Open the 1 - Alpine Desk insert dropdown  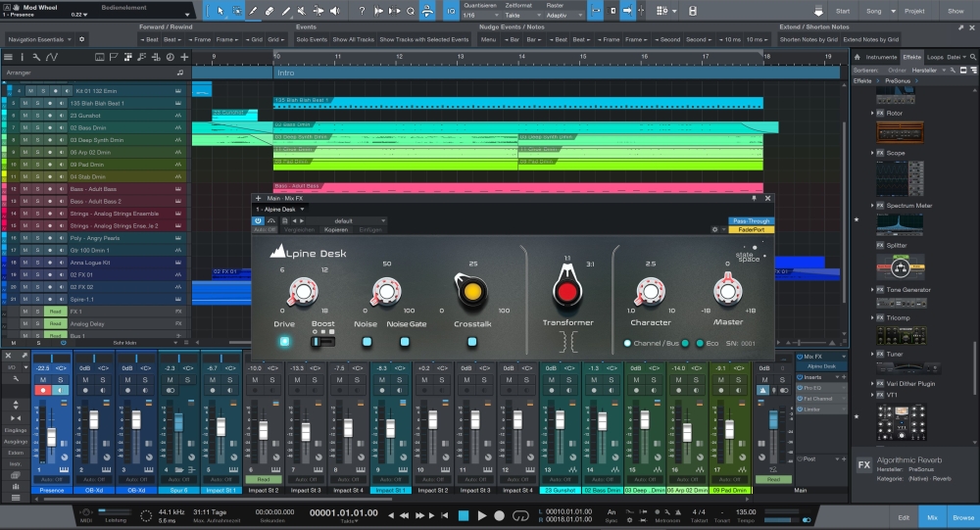point(280,210)
